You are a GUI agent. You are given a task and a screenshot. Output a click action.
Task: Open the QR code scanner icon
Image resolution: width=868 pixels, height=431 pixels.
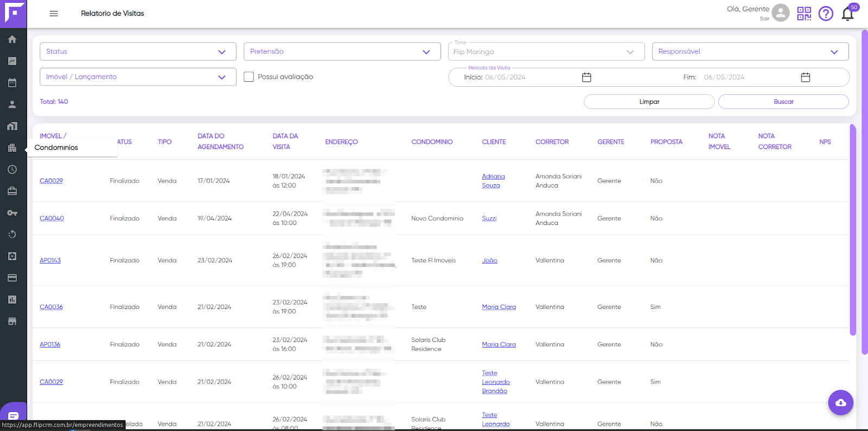tap(804, 14)
